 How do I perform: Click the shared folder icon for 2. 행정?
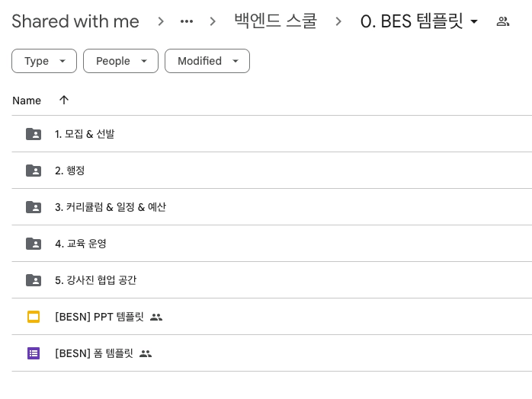coord(34,171)
